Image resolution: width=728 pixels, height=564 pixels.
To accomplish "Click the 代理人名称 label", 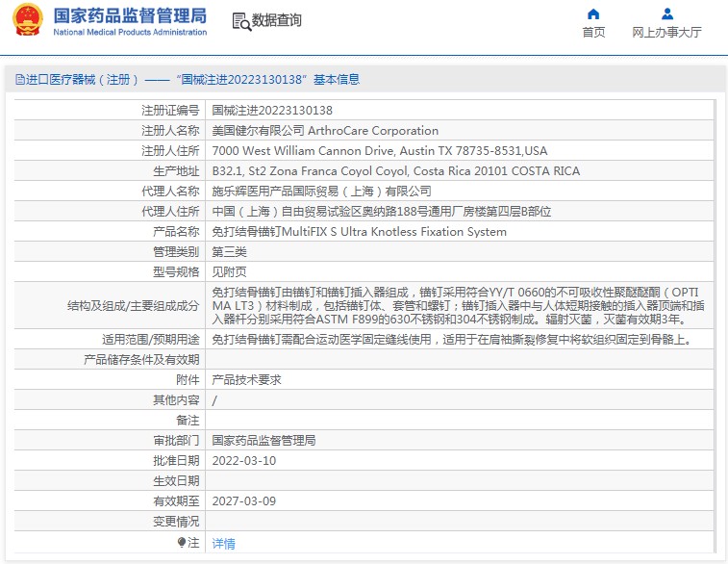I will tap(170, 191).
